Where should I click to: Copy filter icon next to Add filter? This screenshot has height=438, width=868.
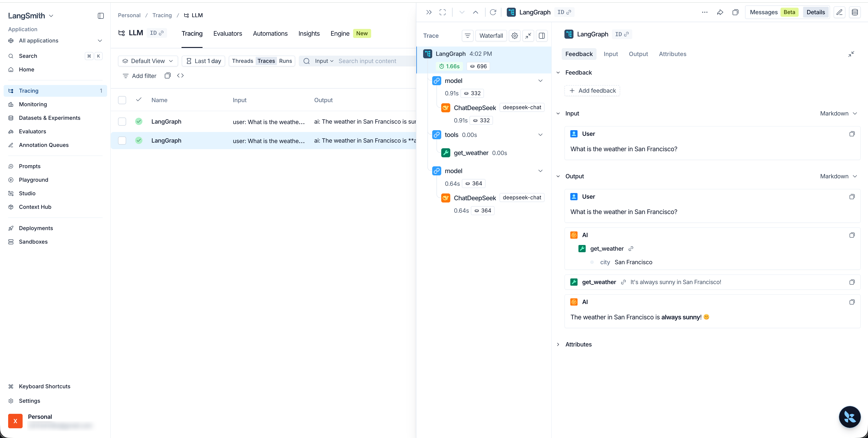[x=167, y=75]
